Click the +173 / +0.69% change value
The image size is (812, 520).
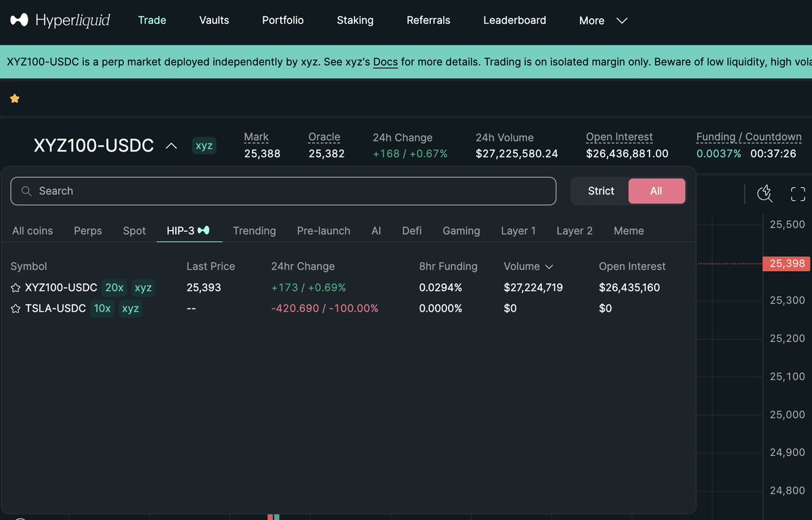pos(309,287)
